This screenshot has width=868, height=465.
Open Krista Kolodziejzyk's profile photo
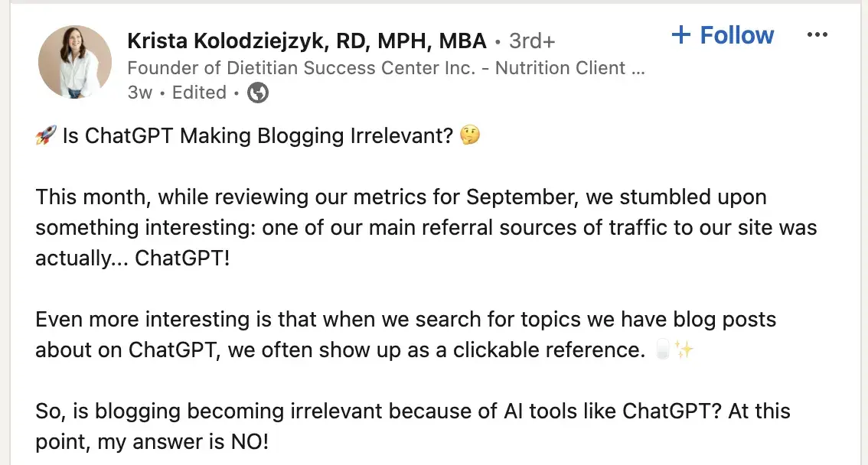(x=75, y=62)
